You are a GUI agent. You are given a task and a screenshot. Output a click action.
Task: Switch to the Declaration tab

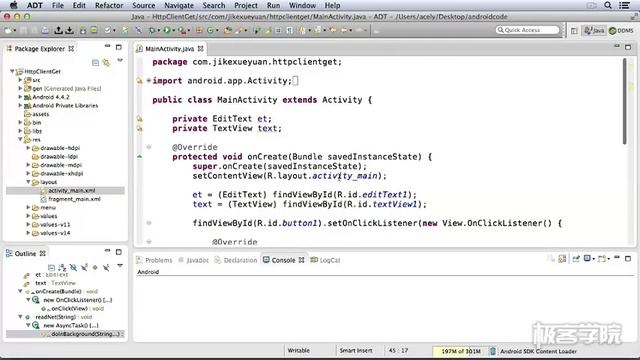[236, 260]
